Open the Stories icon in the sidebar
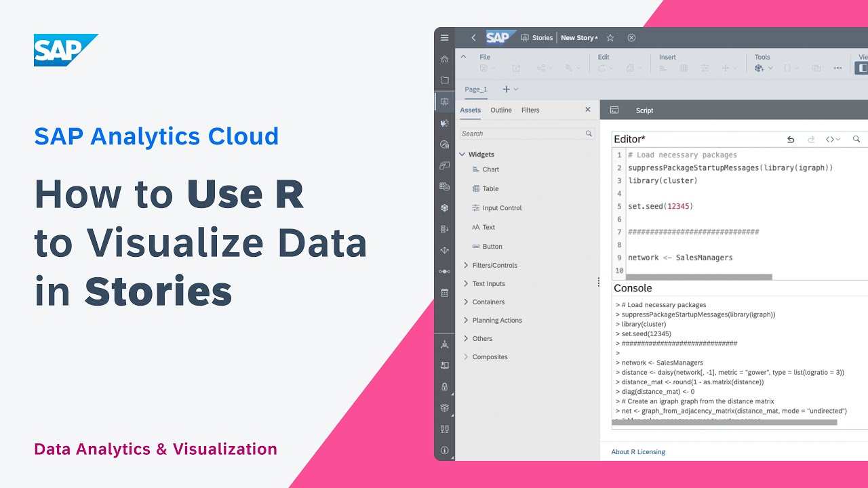Screen dimensions: 868x488 (444, 102)
